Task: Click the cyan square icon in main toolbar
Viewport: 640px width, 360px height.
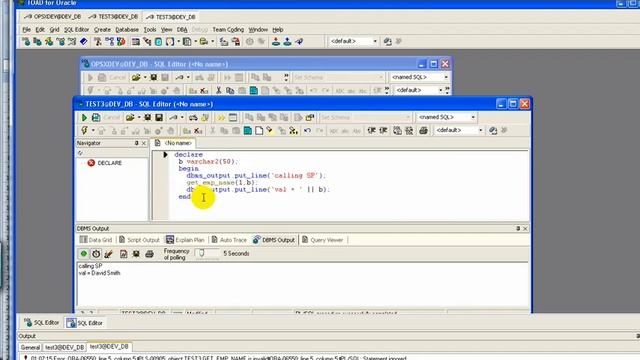Action: click(158, 41)
